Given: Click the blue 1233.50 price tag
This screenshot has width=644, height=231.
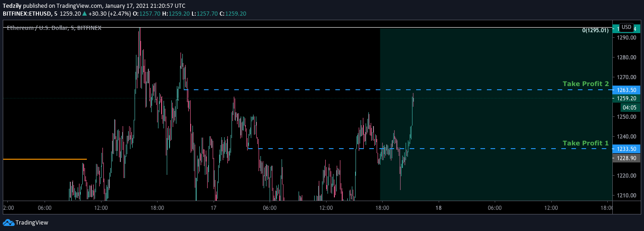Looking at the screenshot, I should tap(627, 149).
